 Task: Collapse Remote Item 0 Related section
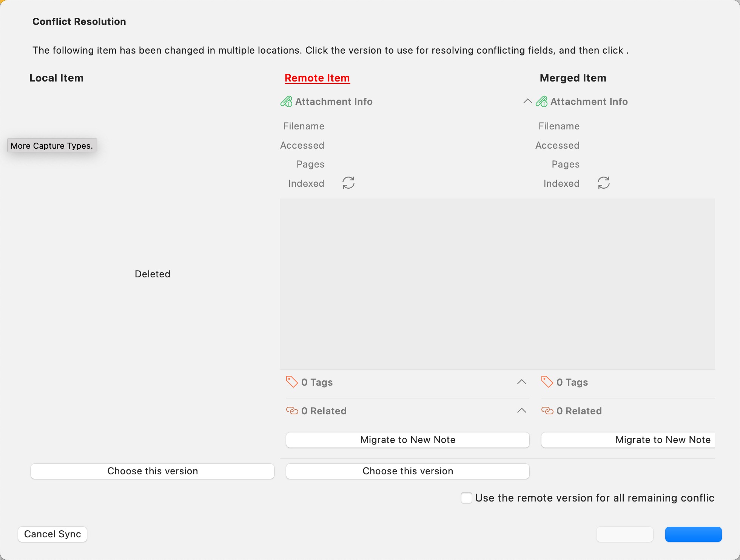(x=521, y=411)
